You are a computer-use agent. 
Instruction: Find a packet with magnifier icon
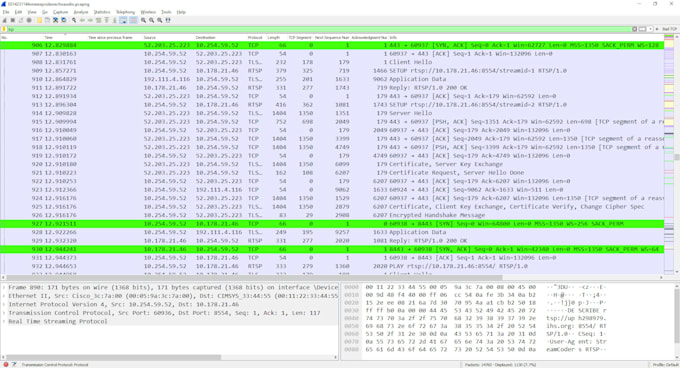(x=74, y=20)
